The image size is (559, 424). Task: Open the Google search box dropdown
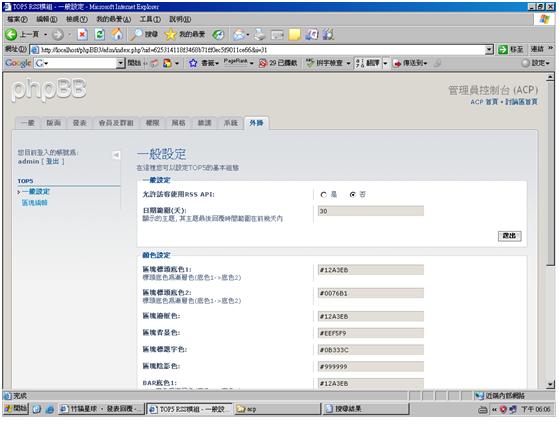120,63
